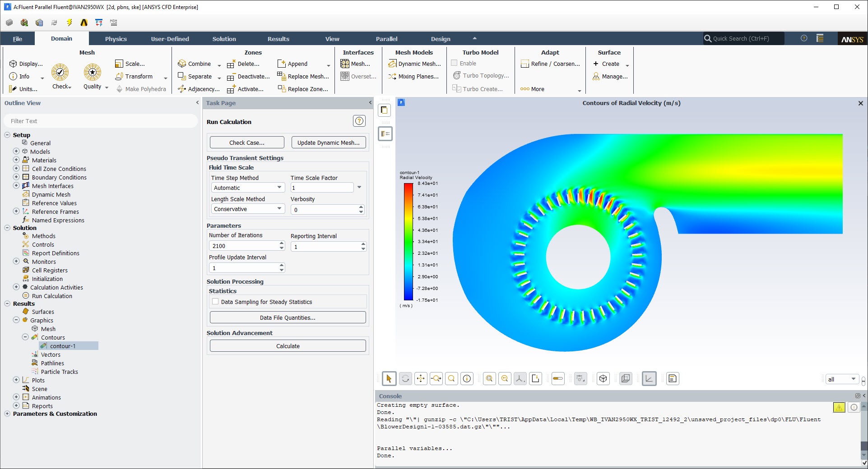The width and height of the screenshot is (868, 469).
Task: Toggle the axes triad display icon
Action: (649, 379)
